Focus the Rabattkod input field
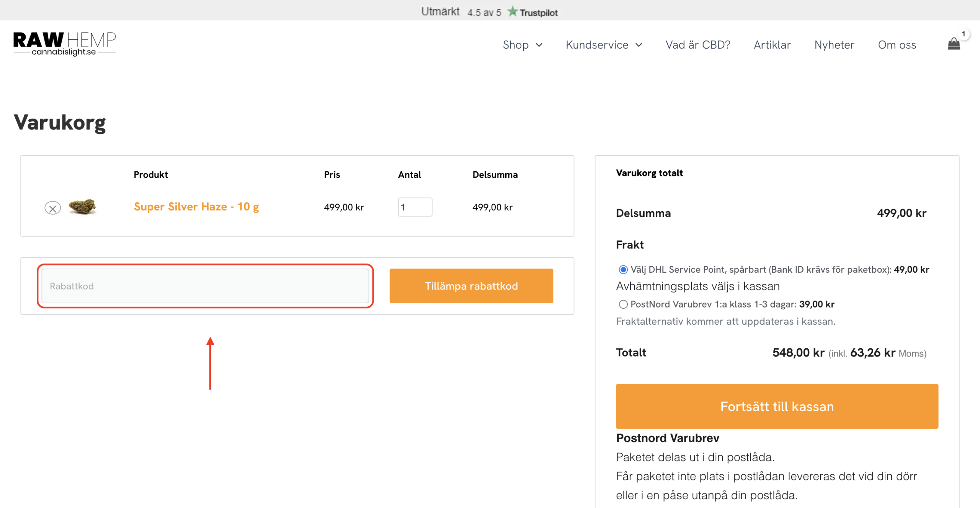 (205, 286)
